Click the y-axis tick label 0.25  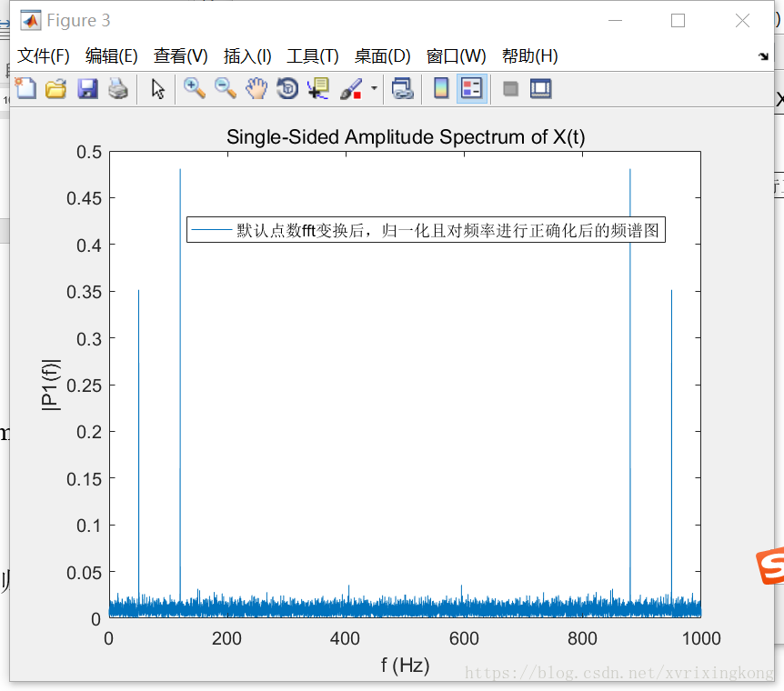coord(84,386)
